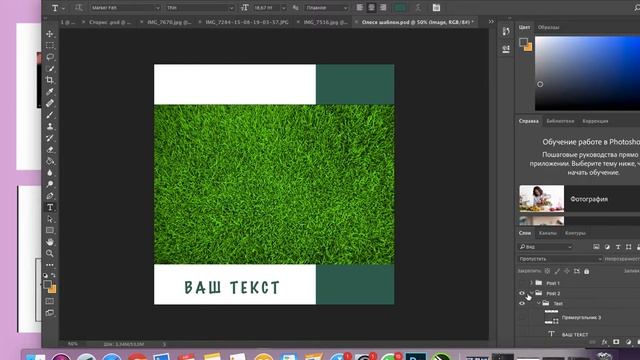The image size is (640, 360).
Task: Toggle text orientation in options bar
Action: click(78, 7)
